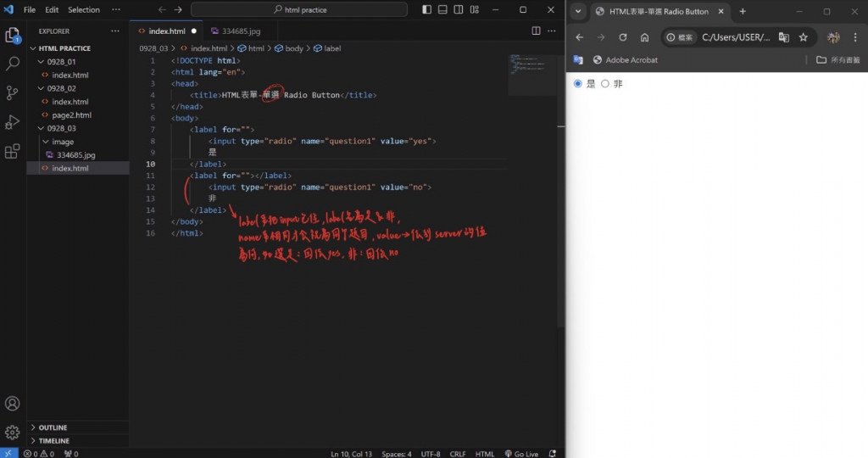Open the Source Control view
This screenshot has height=458, width=868.
[x=12, y=92]
